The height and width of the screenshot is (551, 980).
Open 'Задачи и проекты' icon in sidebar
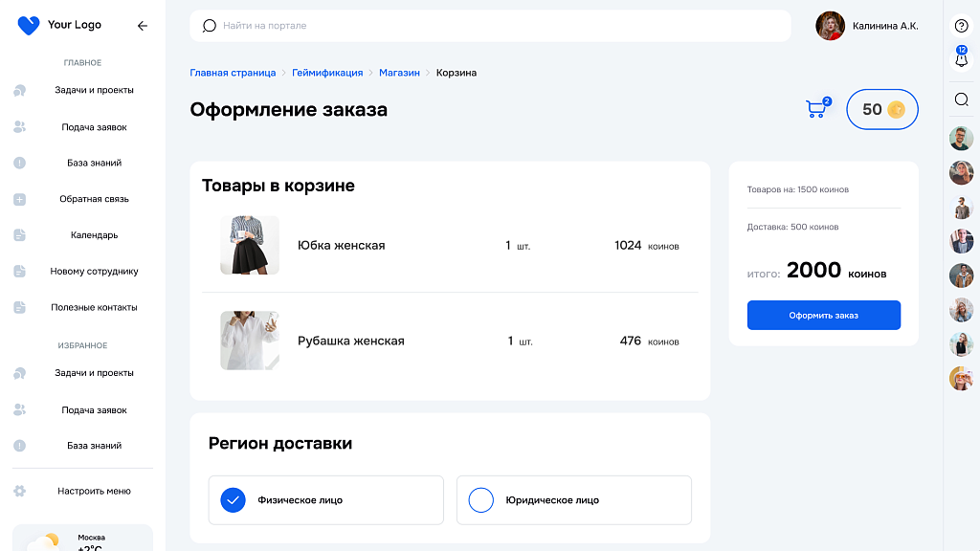tap(19, 90)
